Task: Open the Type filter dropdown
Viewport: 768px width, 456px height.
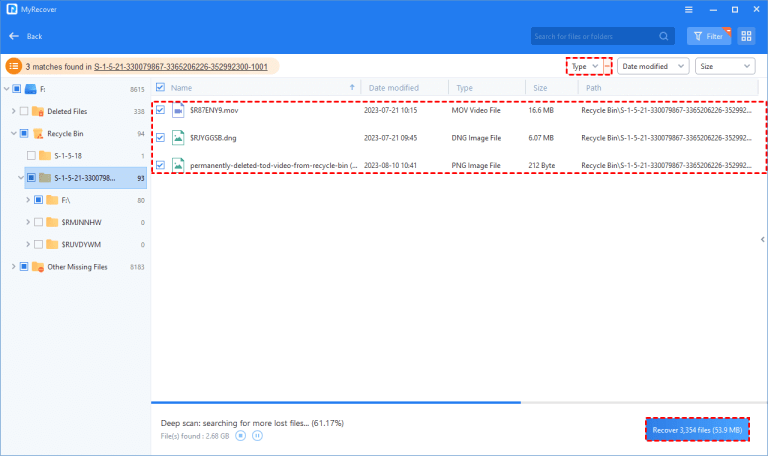Action: pyautogui.click(x=585, y=66)
